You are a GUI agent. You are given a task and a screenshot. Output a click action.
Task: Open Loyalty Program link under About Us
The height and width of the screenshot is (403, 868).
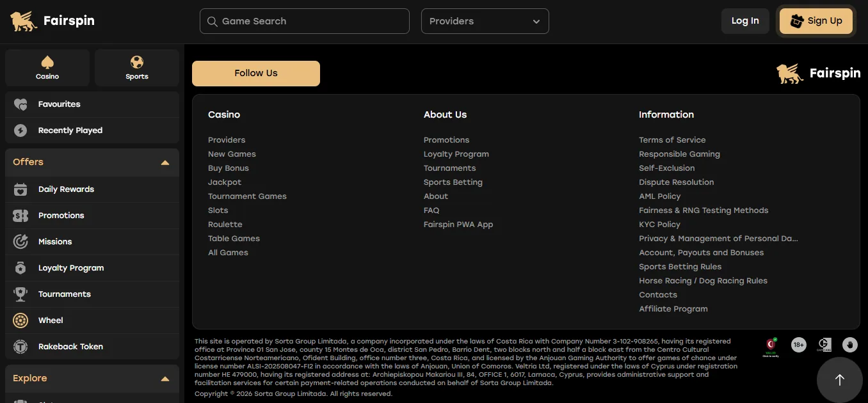click(456, 154)
